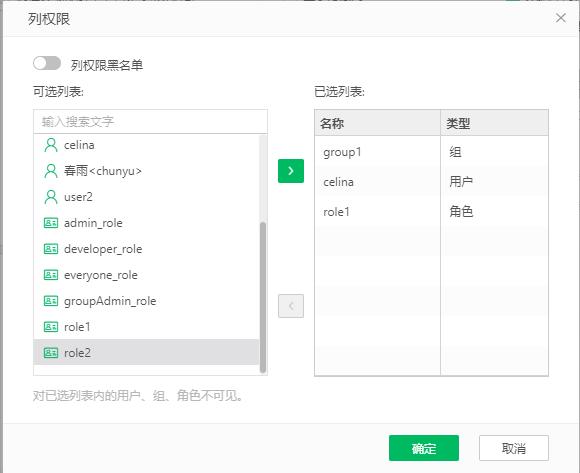This screenshot has height=473, width=580.
Task: Click the role icon beside groupAdmin_role
Action: [x=51, y=301]
